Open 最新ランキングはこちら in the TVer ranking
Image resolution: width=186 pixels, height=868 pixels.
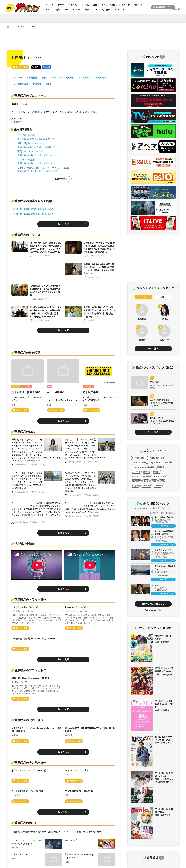[x=153, y=604]
